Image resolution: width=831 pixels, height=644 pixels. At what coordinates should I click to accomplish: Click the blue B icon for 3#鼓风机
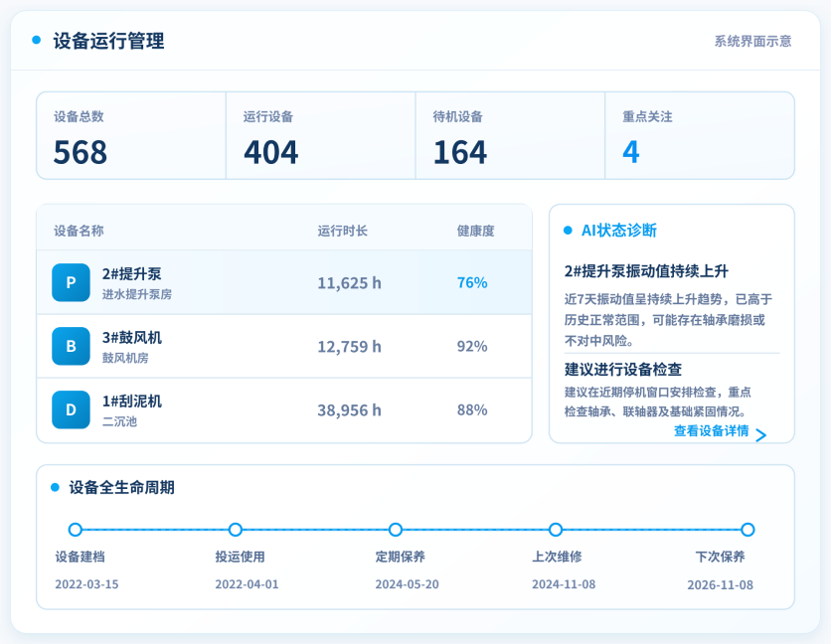coord(71,346)
